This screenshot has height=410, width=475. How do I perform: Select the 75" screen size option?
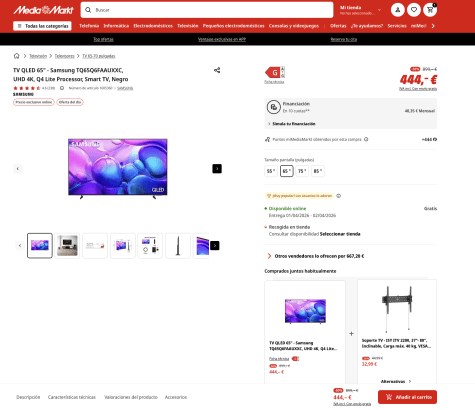click(x=302, y=171)
